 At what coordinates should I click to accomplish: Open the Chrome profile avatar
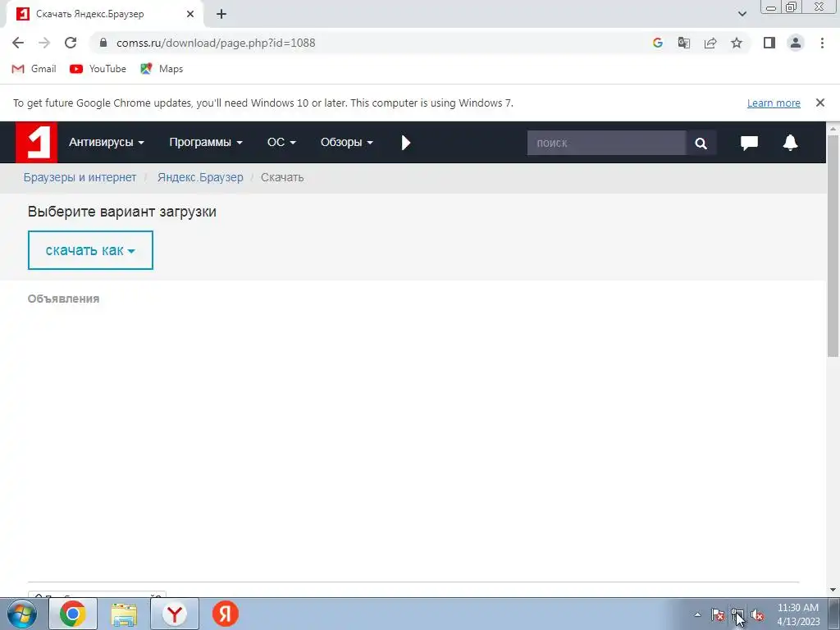pos(796,43)
